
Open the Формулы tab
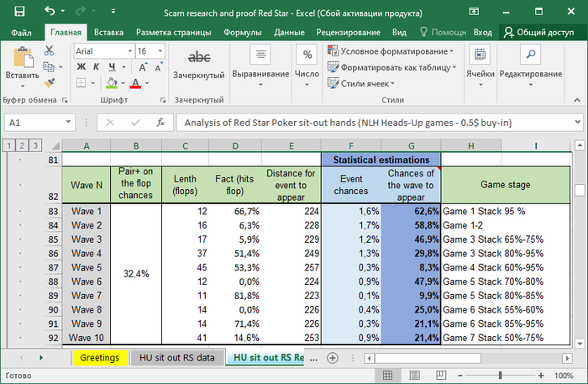[x=242, y=33]
